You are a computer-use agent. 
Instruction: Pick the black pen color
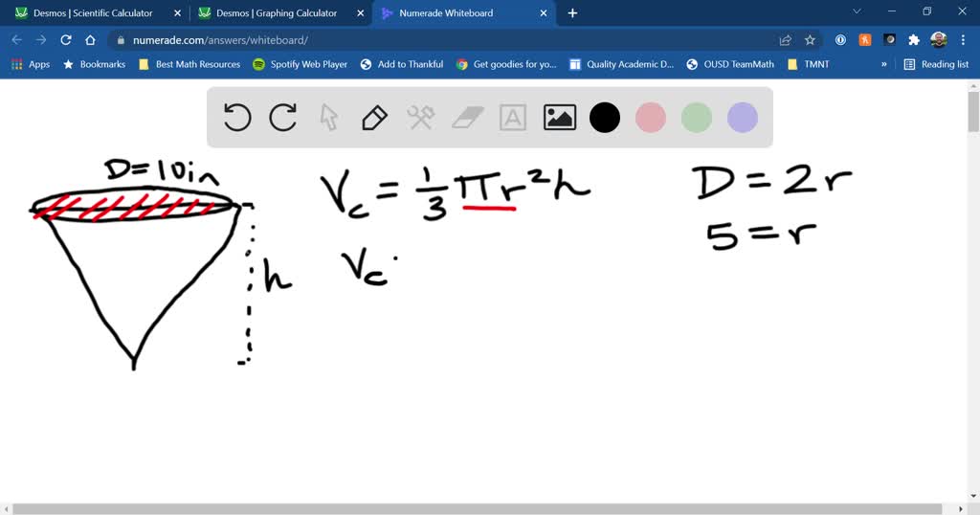605,118
